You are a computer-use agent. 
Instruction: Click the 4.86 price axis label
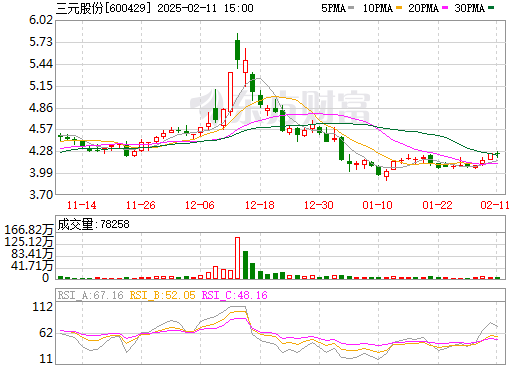point(41,108)
